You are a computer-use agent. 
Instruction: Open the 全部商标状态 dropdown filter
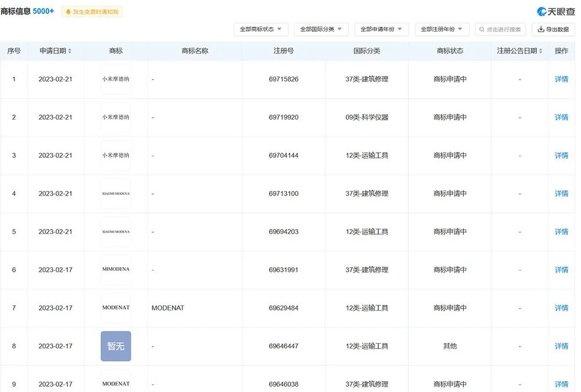(x=261, y=29)
